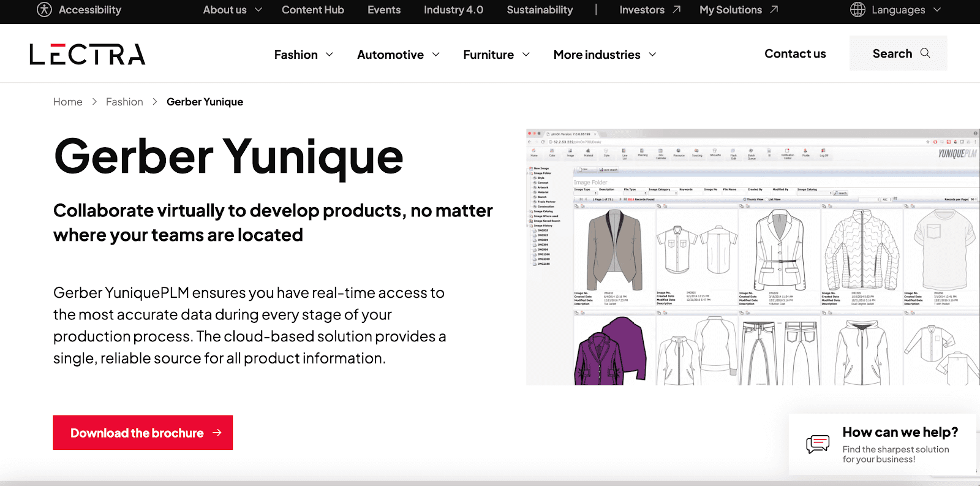The height and width of the screenshot is (486, 980).
Task: Expand the About us menu
Action: (x=232, y=10)
